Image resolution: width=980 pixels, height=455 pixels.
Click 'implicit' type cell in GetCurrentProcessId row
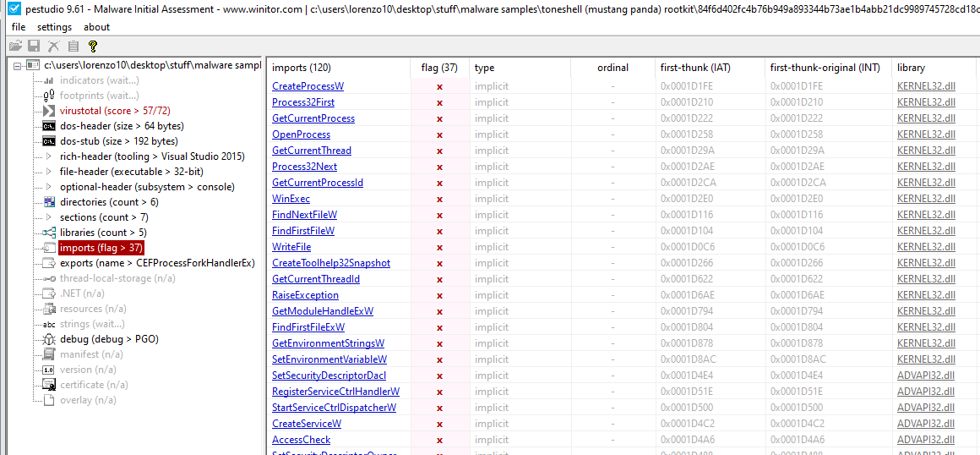(x=491, y=182)
